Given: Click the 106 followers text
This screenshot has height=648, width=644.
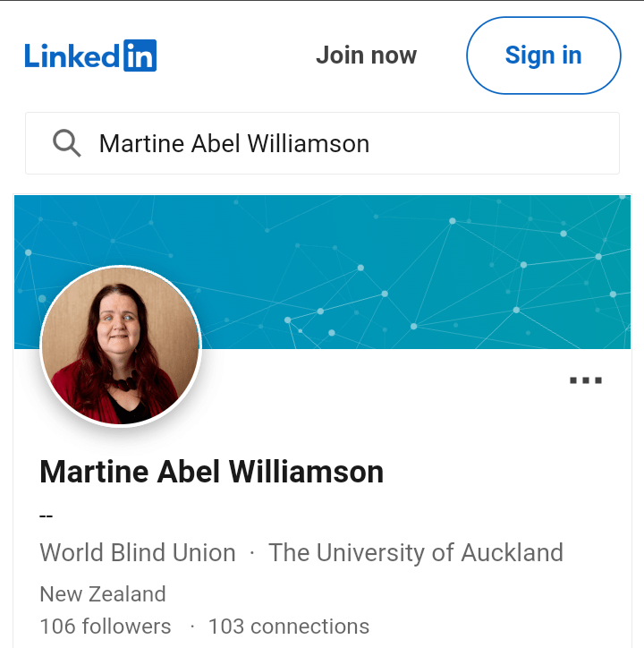Looking at the screenshot, I should [x=106, y=627].
